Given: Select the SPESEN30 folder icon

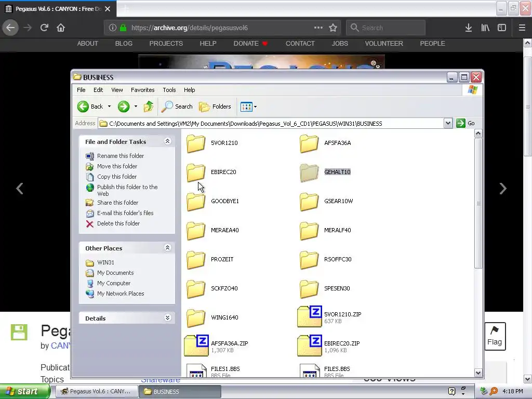Looking at the screenshot, I should (x=309, y=289).
